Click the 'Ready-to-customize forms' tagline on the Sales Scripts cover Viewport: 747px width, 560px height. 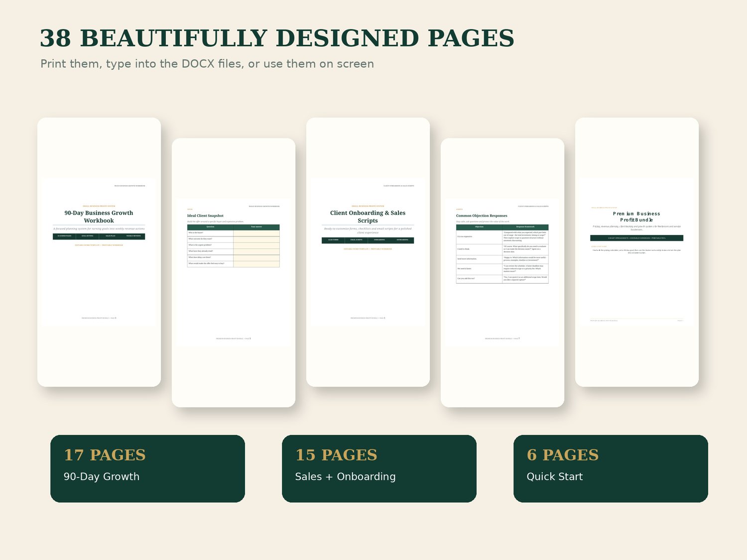[x=368, y=230]
